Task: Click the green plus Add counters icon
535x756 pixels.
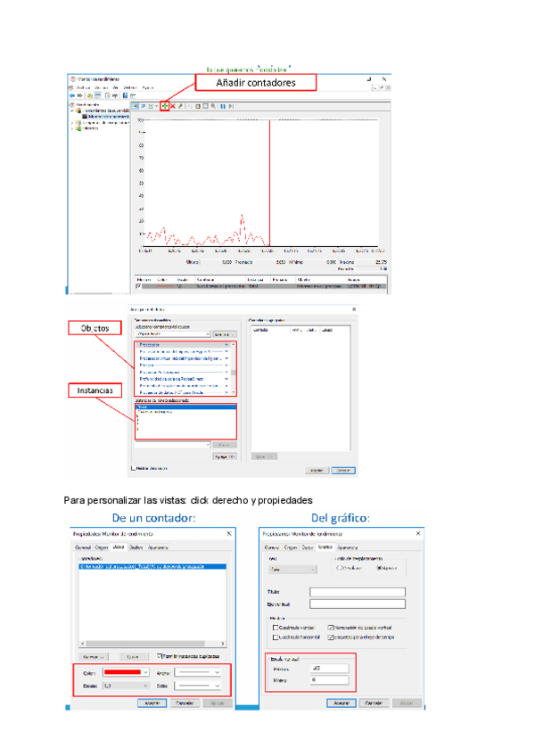Action: click(x=164, y=106)
